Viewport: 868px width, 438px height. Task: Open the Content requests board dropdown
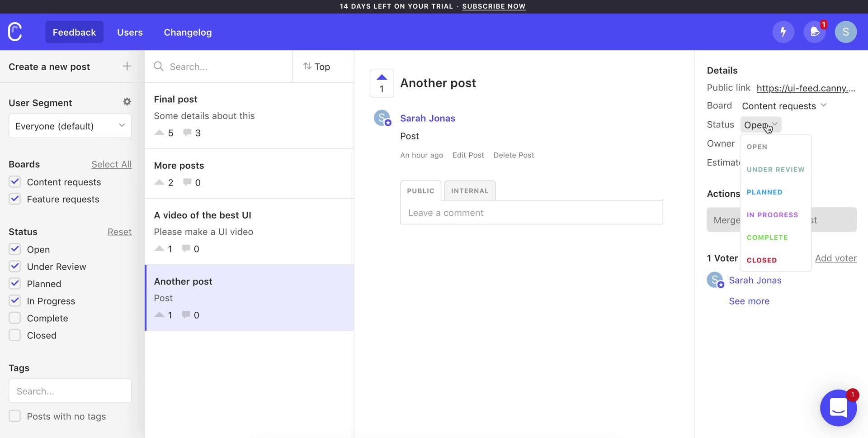(784, 106)
